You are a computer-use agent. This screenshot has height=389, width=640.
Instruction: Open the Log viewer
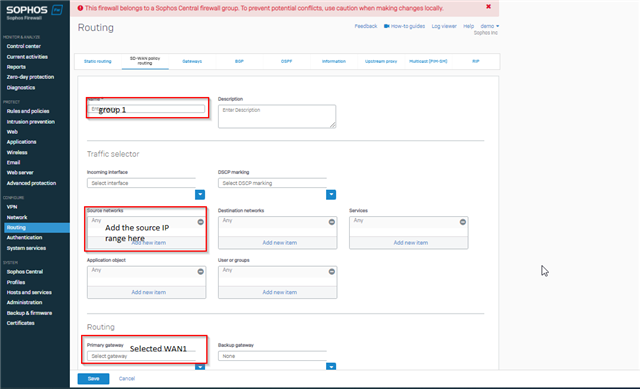pos(444,26)
